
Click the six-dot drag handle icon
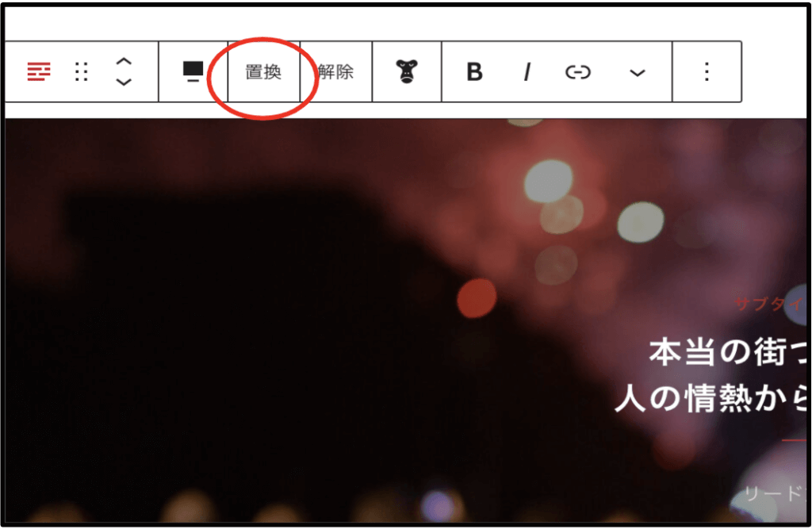click(82, 71)
